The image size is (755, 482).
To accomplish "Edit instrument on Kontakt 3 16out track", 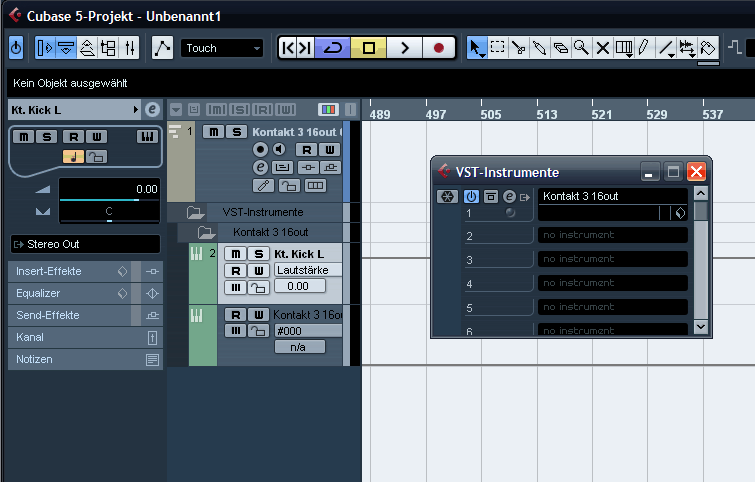I will [260, 168].
